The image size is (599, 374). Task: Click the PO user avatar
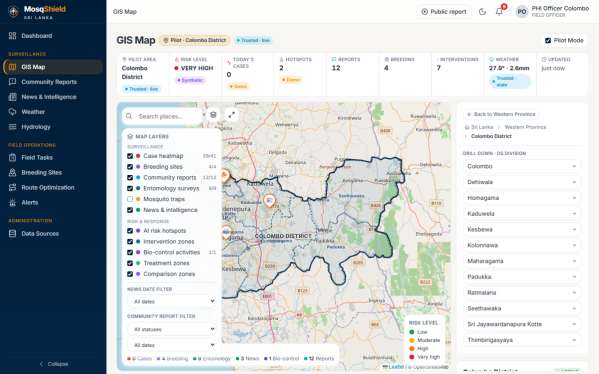[x=522, y=12]
